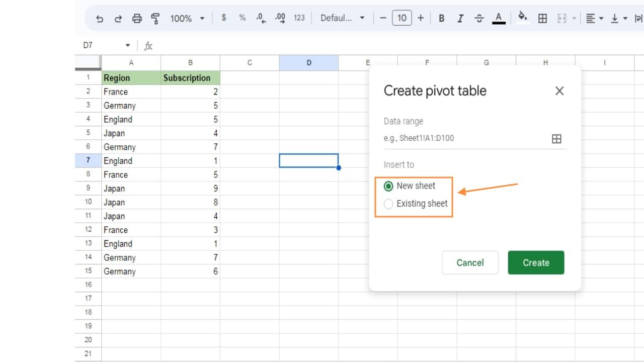Select column B header
The height and width of the screenshot is (362, 644).
pos(190,63)
